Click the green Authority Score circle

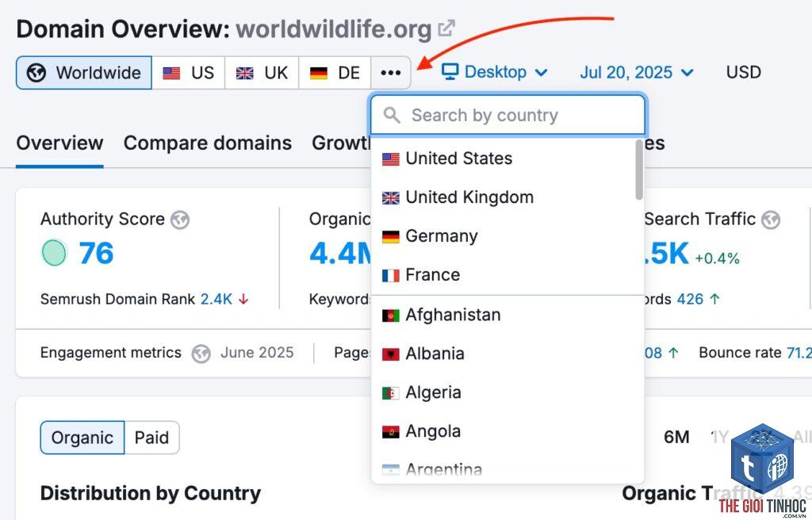(x=54, y=253)
